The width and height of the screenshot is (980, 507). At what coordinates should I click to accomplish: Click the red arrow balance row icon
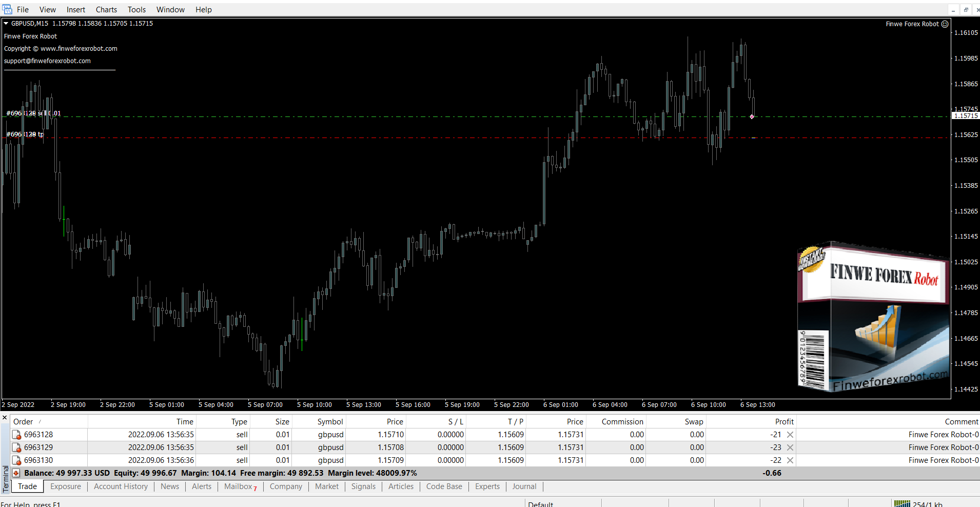[16, 473]
